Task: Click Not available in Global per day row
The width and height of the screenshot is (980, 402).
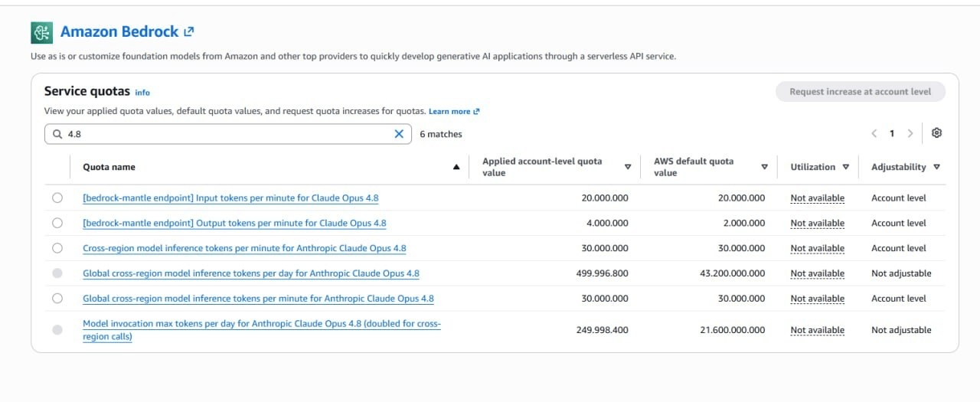Action: 817,274
